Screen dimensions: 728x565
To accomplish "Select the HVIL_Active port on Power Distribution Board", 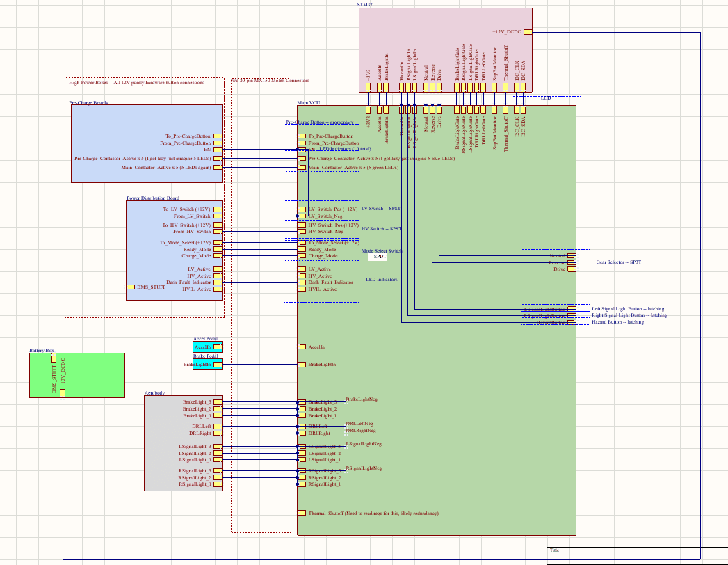I will (217, 289).
